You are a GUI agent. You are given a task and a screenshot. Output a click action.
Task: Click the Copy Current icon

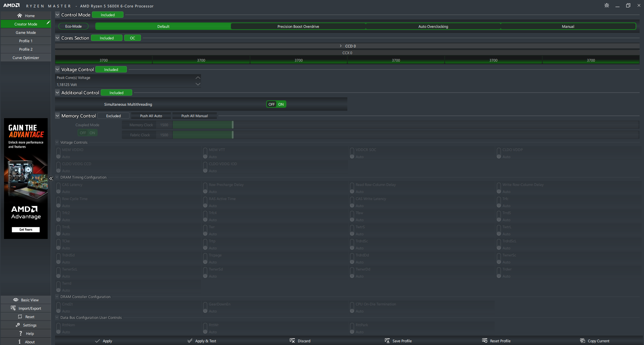582,341
